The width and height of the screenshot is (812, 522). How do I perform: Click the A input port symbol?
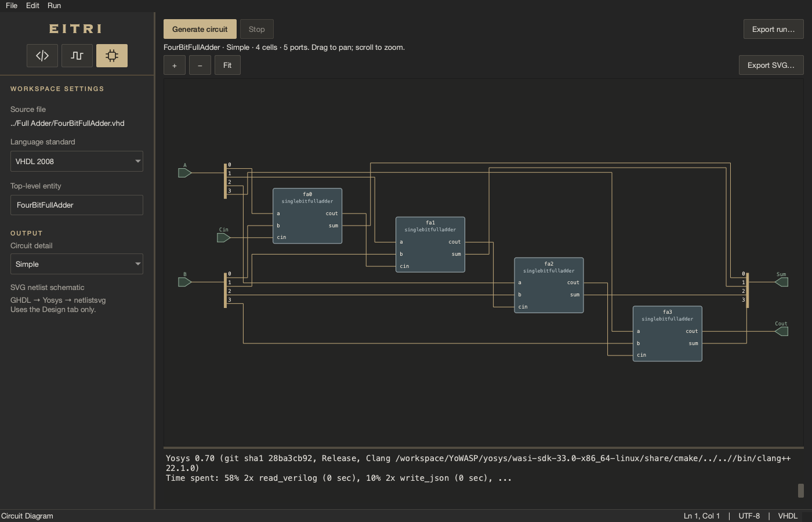pyautogui.click(x=184, y=173)
